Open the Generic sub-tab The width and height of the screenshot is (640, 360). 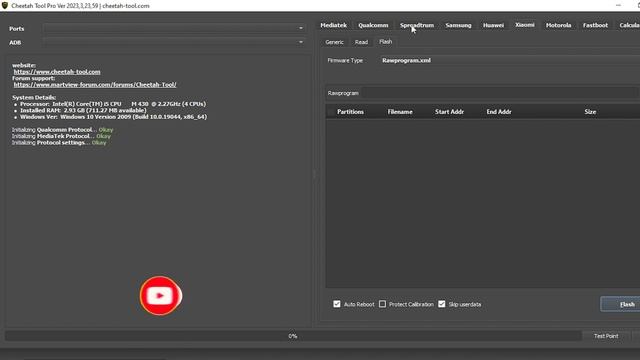pos(334,42)
